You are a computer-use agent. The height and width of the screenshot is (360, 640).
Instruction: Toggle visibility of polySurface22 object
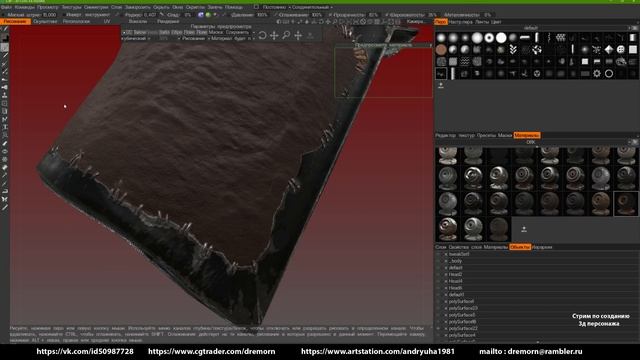[439, 328]
